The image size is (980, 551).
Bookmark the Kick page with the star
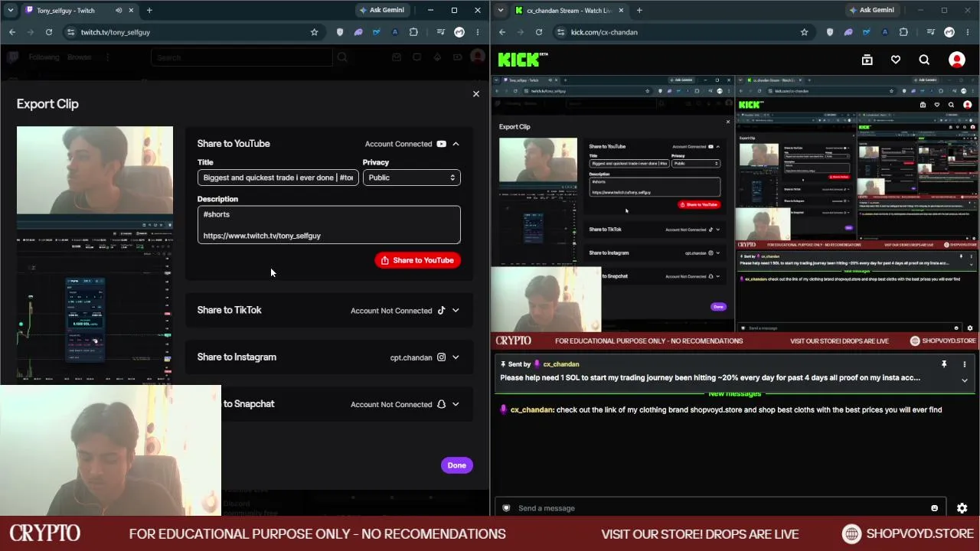click(804, 32)
